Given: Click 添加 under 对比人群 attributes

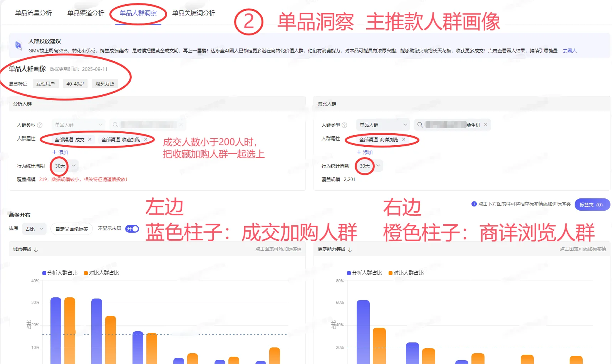Looking at the screenshot, I should (x=365, y=152).
